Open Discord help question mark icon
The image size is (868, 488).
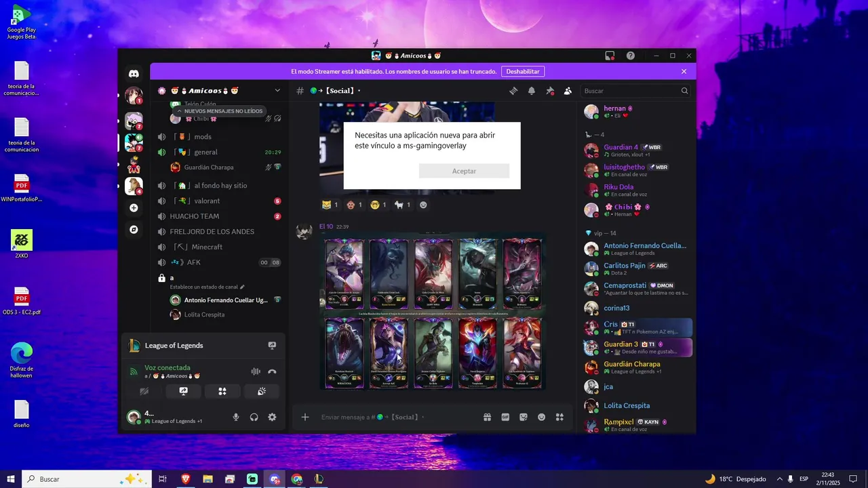click(x=631, y=56)
